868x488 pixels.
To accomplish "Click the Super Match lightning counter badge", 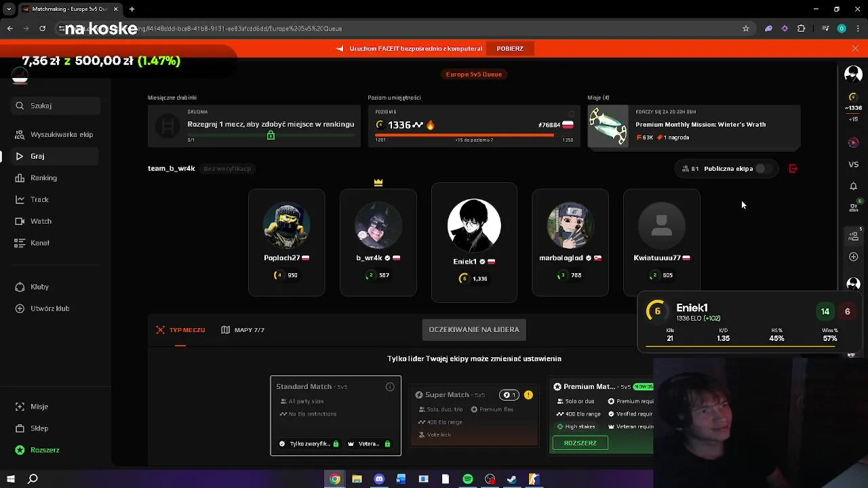I will pos(509,395).
